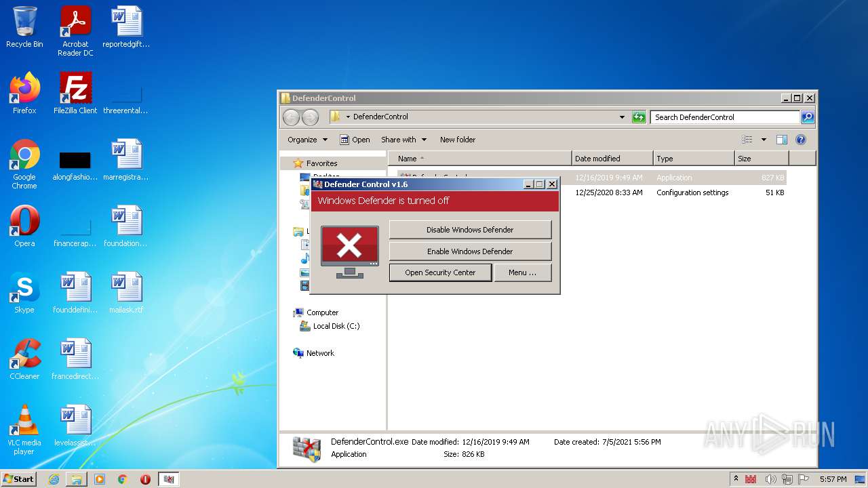The width and height of the screenshot is (868, 488).
Task: Select Computer in the navigation pane
Action: tap(322, 312)
